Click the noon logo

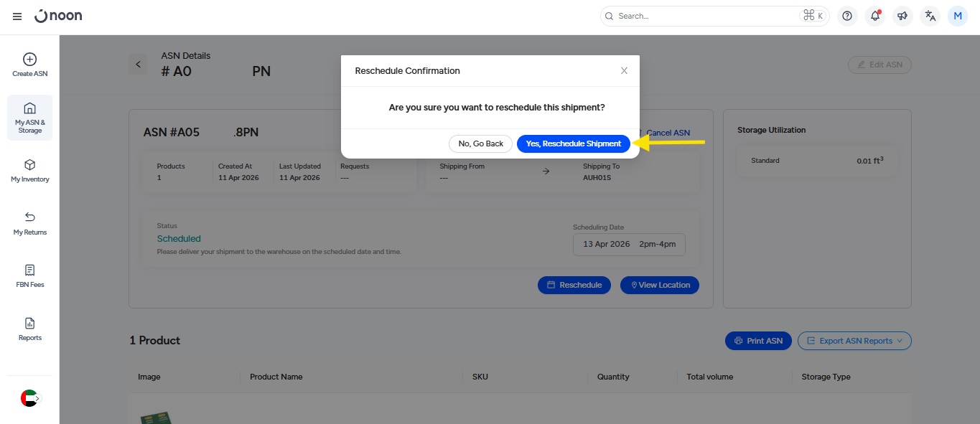58,16
